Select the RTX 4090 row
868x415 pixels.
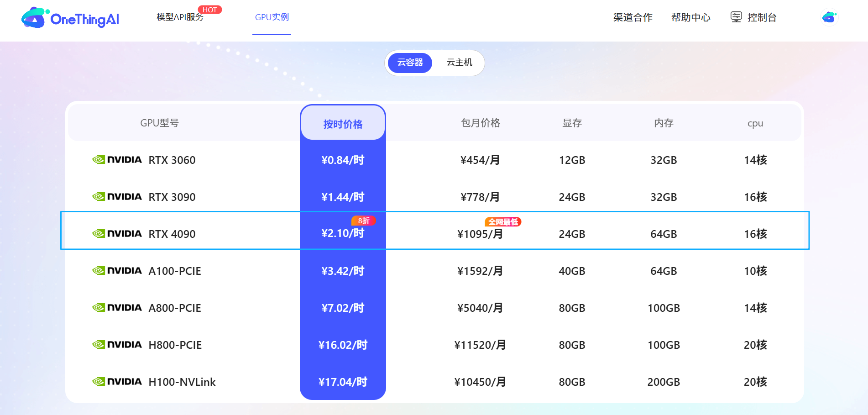tap(172, 234)
